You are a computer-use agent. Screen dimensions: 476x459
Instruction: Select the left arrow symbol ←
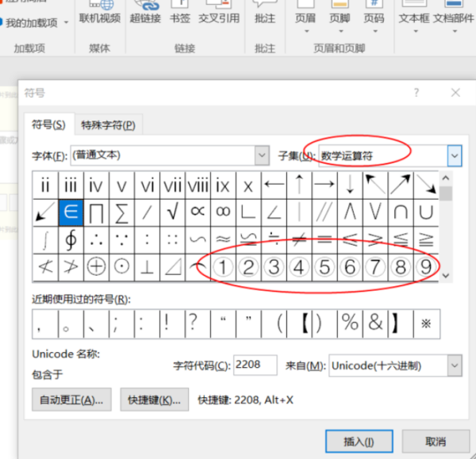coord(274,185)
